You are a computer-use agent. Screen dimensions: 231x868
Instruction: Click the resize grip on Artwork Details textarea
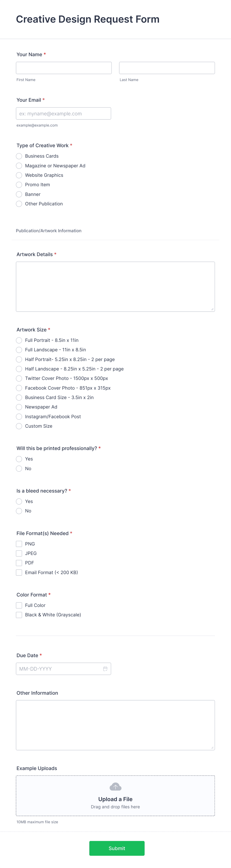(212, 309)
